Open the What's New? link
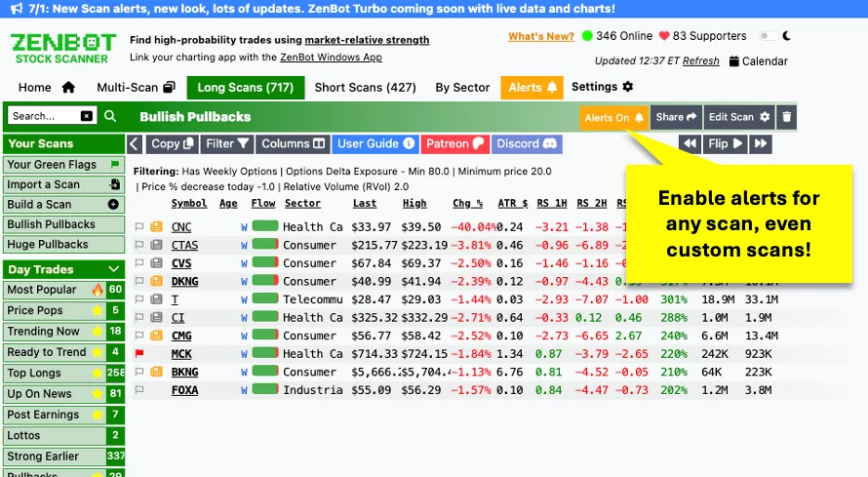This screenshot has width=868, height=477. [x=541, y=36]
